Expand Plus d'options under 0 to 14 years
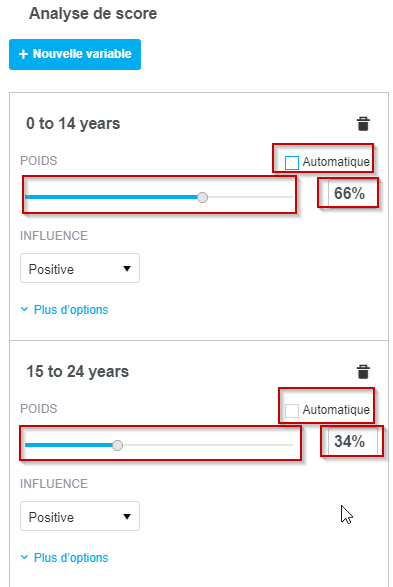 [x=71, y=310]
